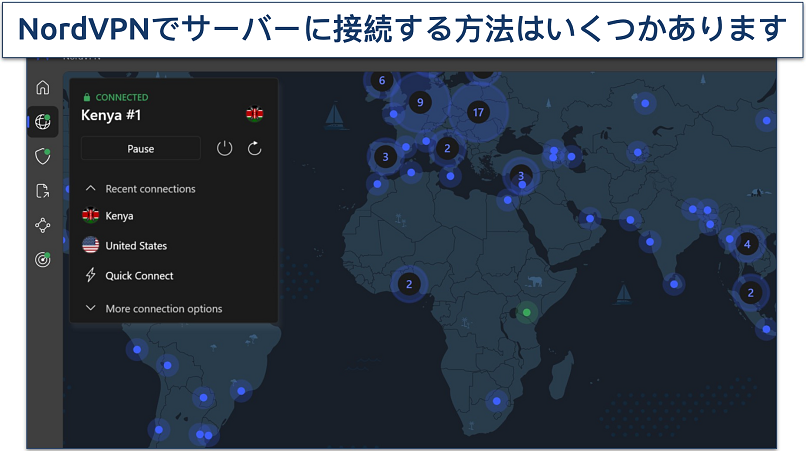Click the power disconnect icon
This screenshot has height=451, width=806.
[224, 149]
